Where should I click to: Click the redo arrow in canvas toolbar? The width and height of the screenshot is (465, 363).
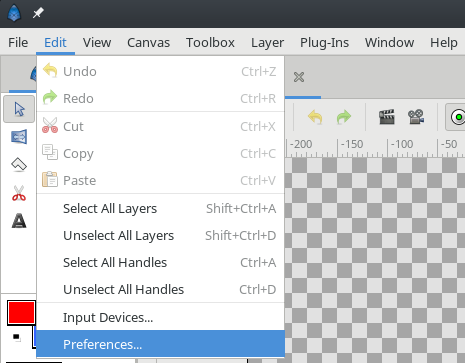click(344, 117)
